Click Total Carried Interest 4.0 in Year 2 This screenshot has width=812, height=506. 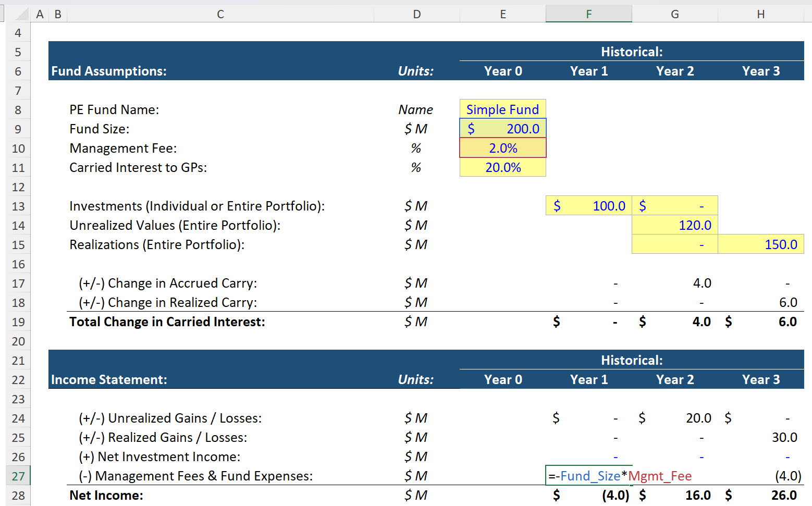tap(702, 322)
